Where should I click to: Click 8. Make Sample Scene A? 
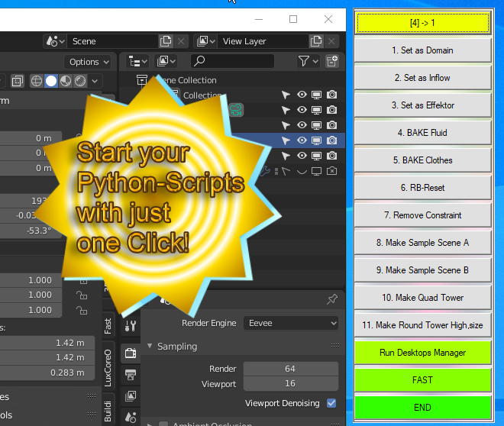tap(423, 243)
